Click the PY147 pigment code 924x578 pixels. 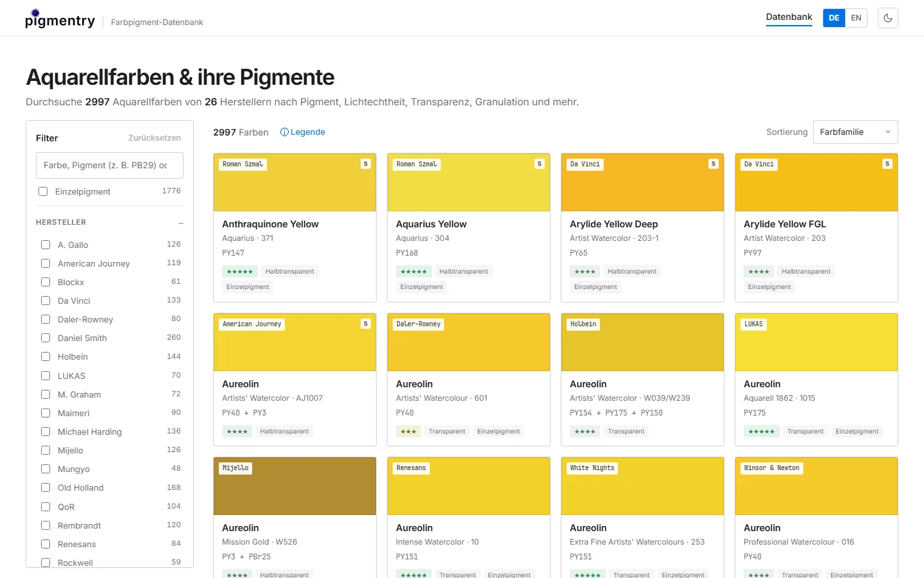(233, 253)
